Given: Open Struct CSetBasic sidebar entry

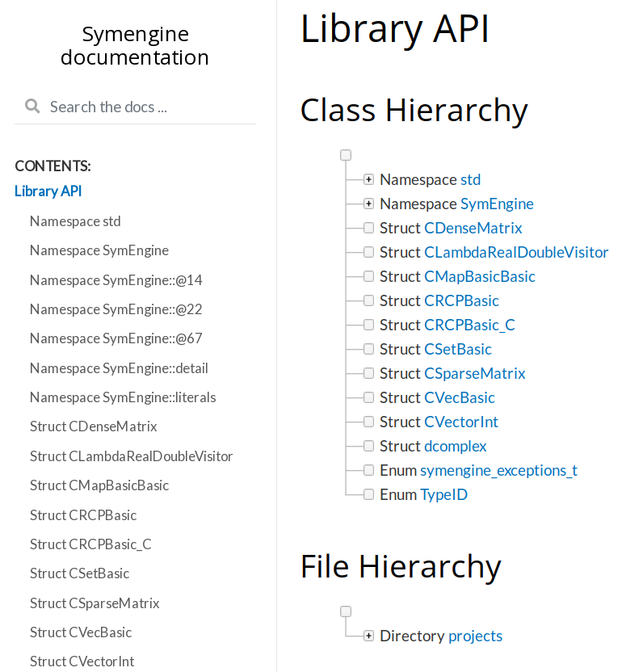Looking at the screenshot, I should click(x=79, y=573).
